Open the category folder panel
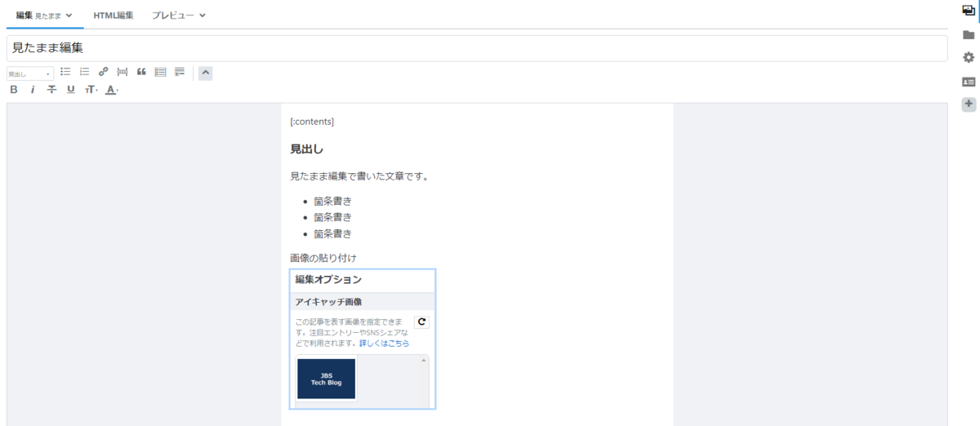The image size is (980, 426). point(969,34)
